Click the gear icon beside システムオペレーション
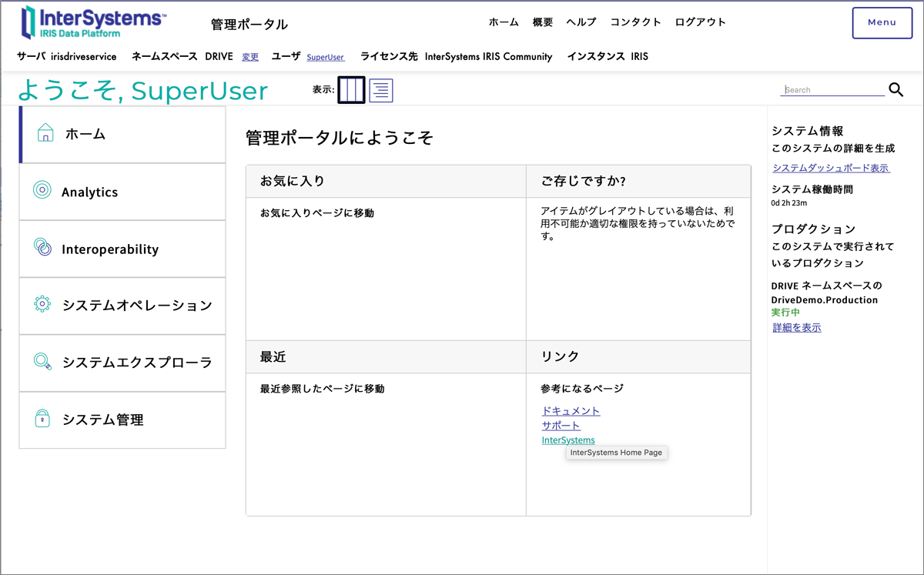 pyautogui.click(x=42, y=304)
